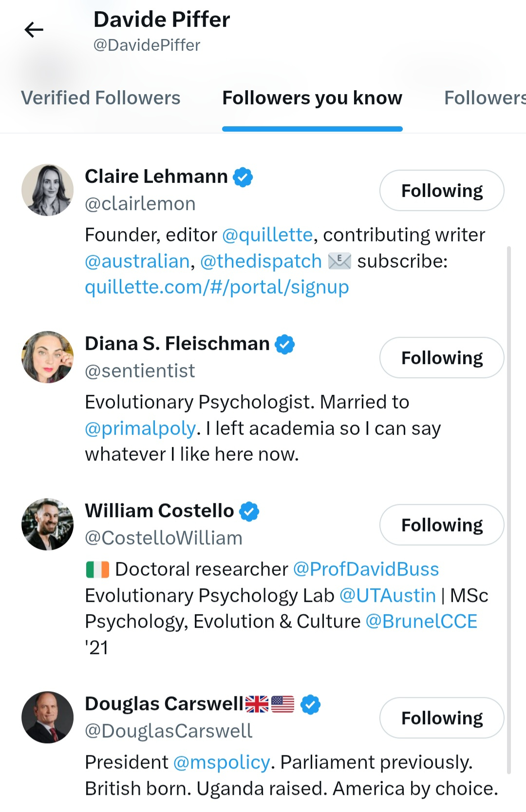
Task: Click Claire Lehmann's verified badge
Action: 243,177
